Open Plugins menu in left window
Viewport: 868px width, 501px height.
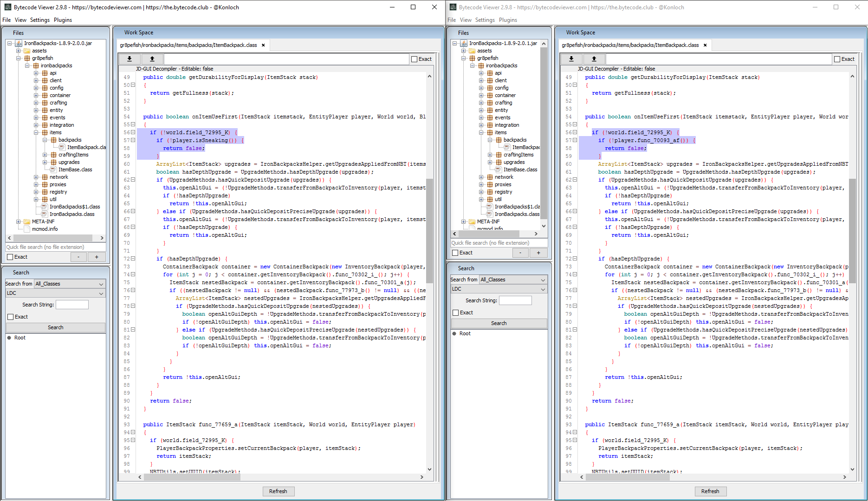63,20
